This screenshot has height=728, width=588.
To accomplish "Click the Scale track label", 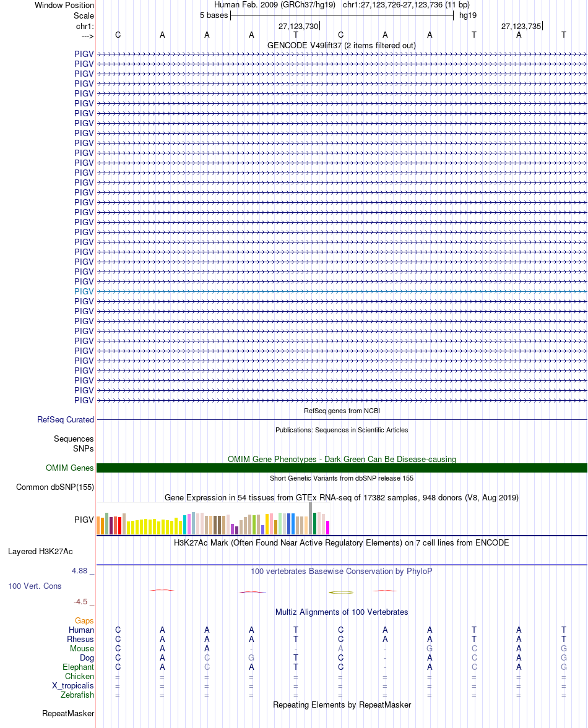I will click(x=84, y=15).
